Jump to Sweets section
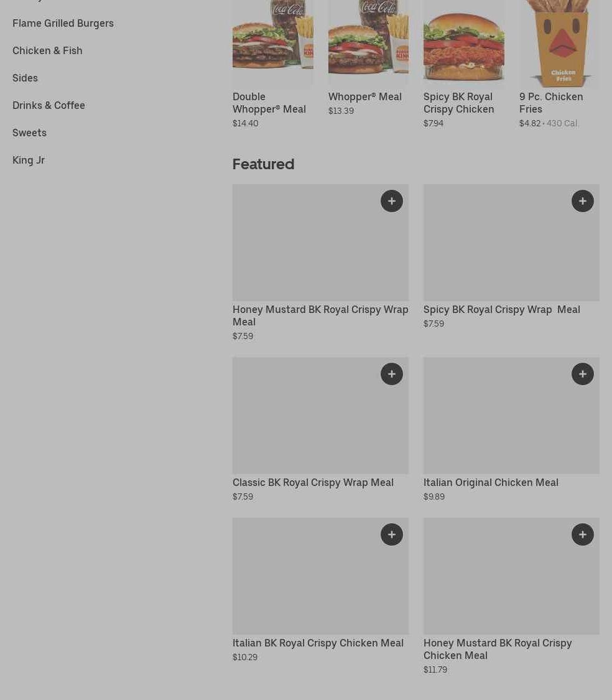Viewport: 612px width, 700px height. pyautogui.click(x=29, y=133)
